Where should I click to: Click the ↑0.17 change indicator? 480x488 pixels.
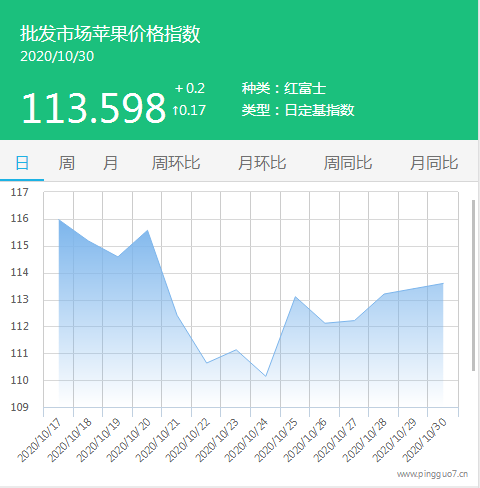pos(189,110)
